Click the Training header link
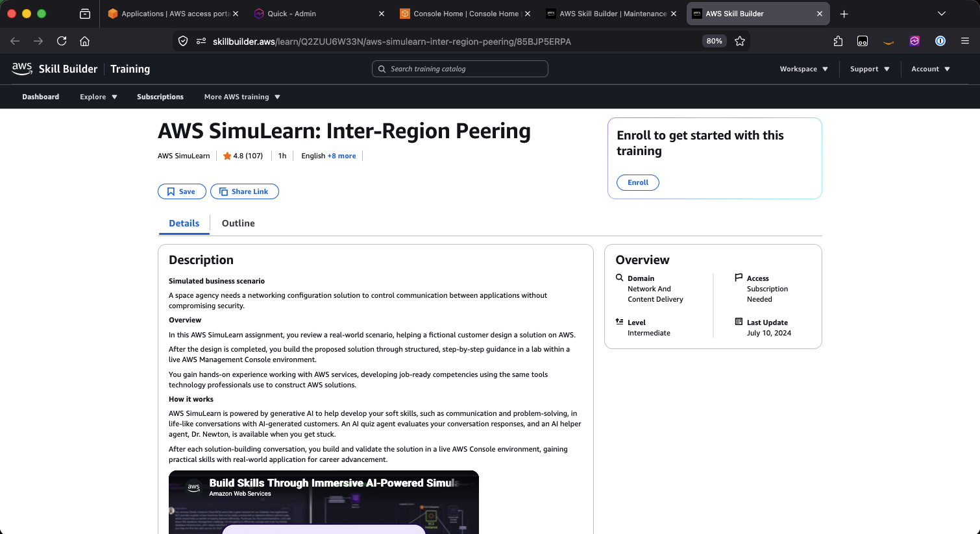Image resolution: width=980 pixels, height=534 pixels. [130, 69]
